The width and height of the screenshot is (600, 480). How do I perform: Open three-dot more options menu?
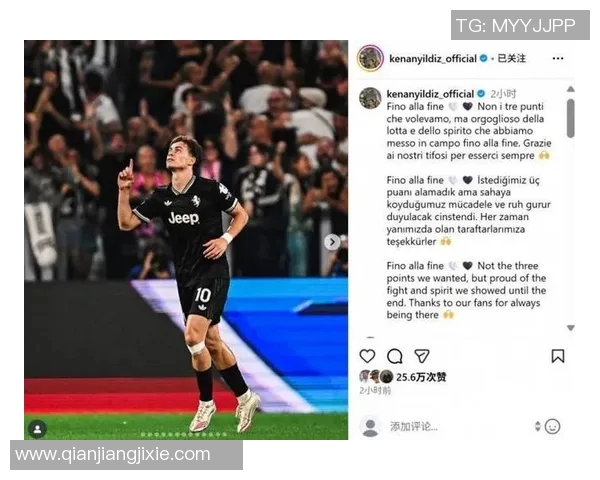[558, 59]
